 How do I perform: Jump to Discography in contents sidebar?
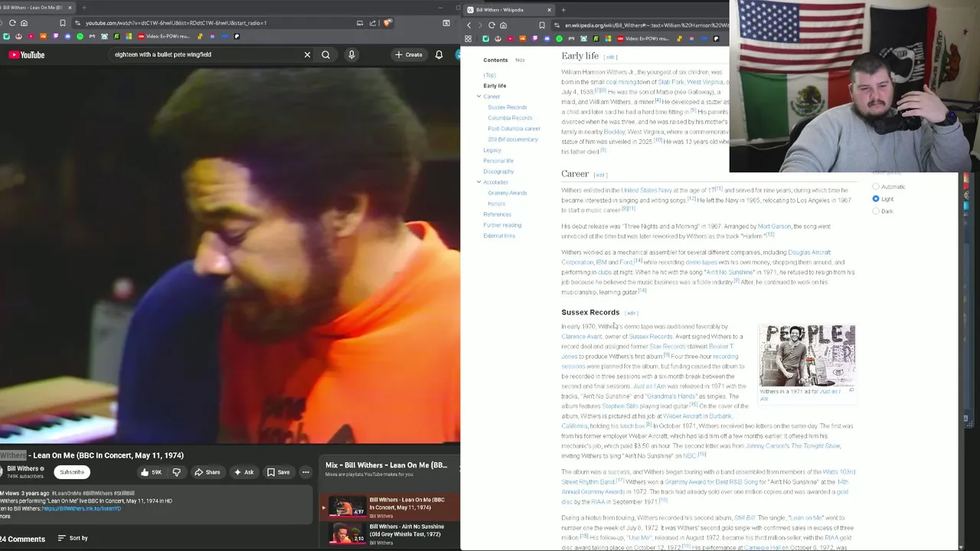498,171
